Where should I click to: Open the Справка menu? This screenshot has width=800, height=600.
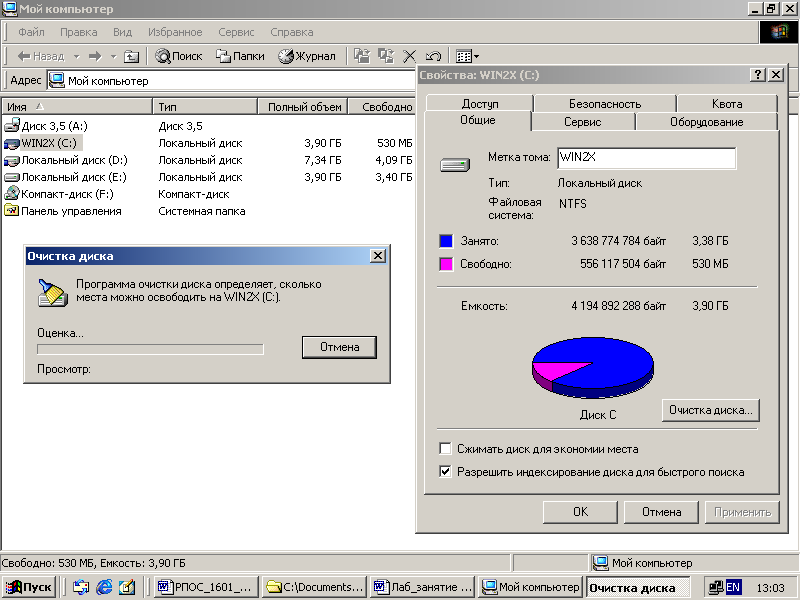click(292, 32)
